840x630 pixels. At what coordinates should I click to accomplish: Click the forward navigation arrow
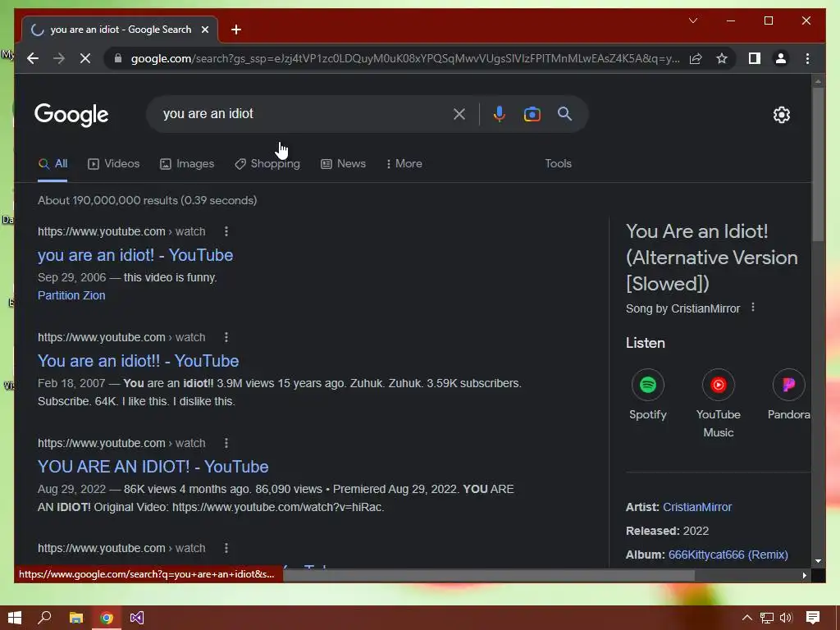point(59,58)
